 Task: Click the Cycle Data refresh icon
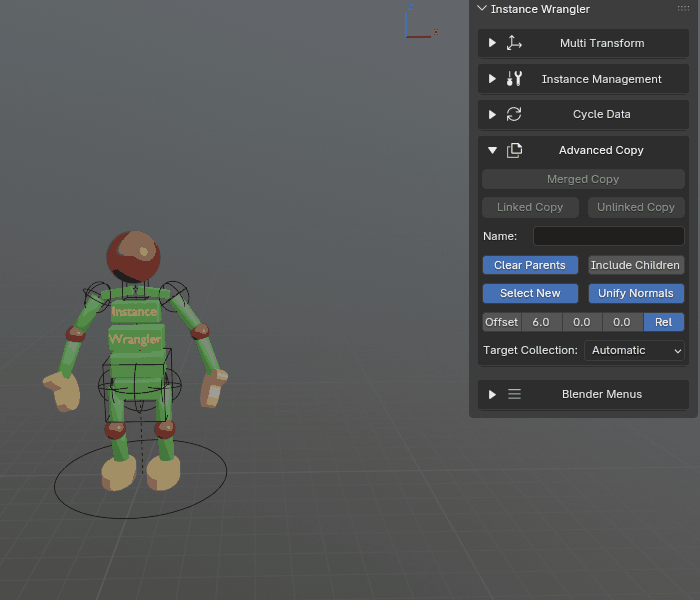point(514,114)
